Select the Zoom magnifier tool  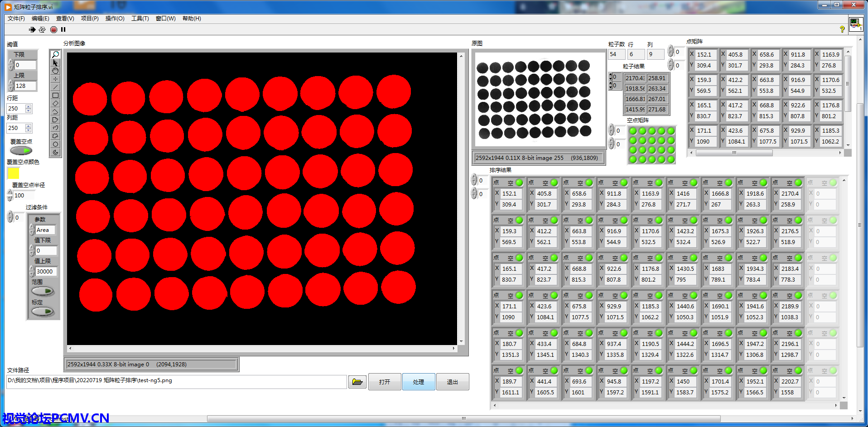[x=55, y=55]
